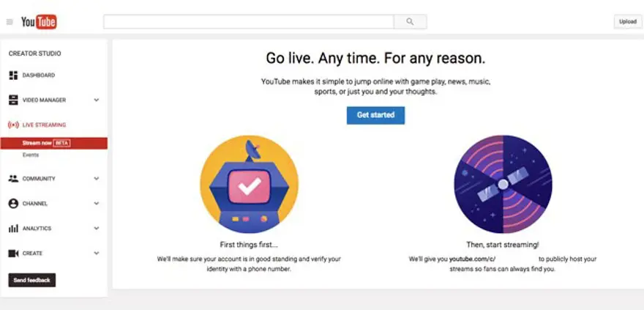Click the Channel profile icon
The image size is (644, 310).
tap(13, 204)
